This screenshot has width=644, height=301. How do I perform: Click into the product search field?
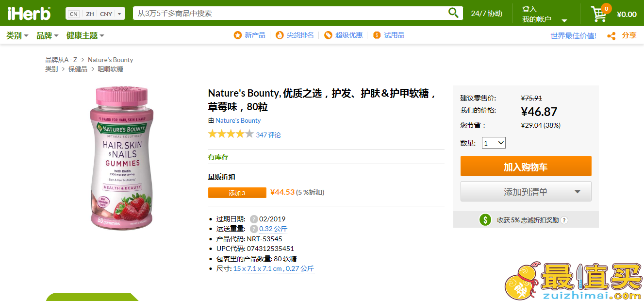pos(290,13)
